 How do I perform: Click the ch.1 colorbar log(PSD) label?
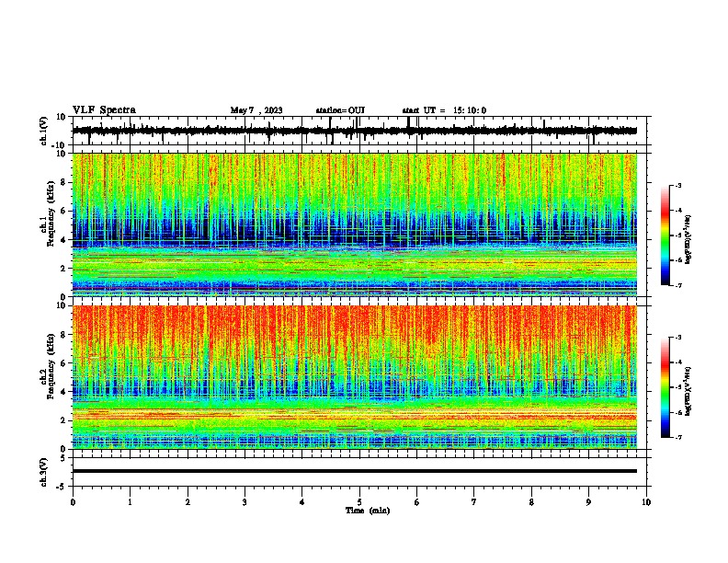point(688,240)
